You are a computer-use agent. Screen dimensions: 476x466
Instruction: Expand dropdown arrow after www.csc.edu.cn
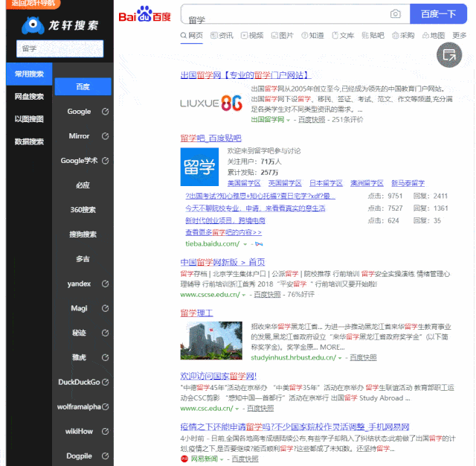pyautogui.click(x=237, y=409)
